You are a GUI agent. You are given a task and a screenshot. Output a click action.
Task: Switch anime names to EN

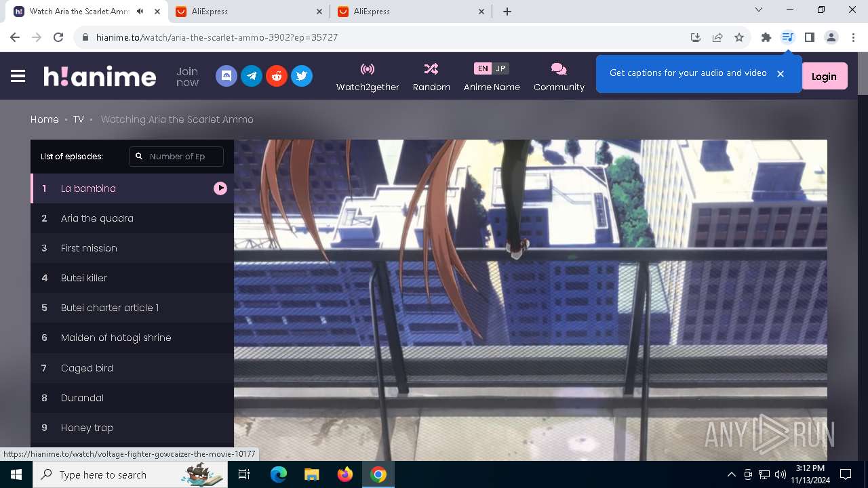coord(482,68)
